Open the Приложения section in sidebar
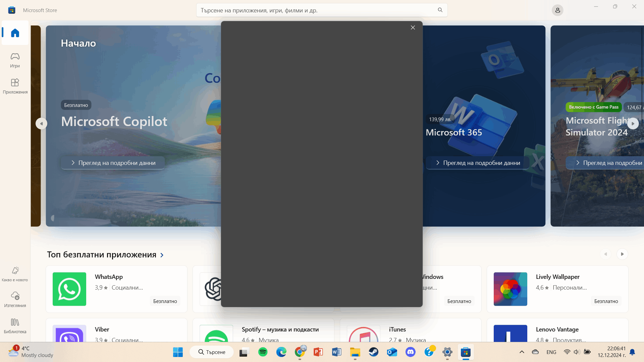 pyautogui.click(x=15, y=86)
